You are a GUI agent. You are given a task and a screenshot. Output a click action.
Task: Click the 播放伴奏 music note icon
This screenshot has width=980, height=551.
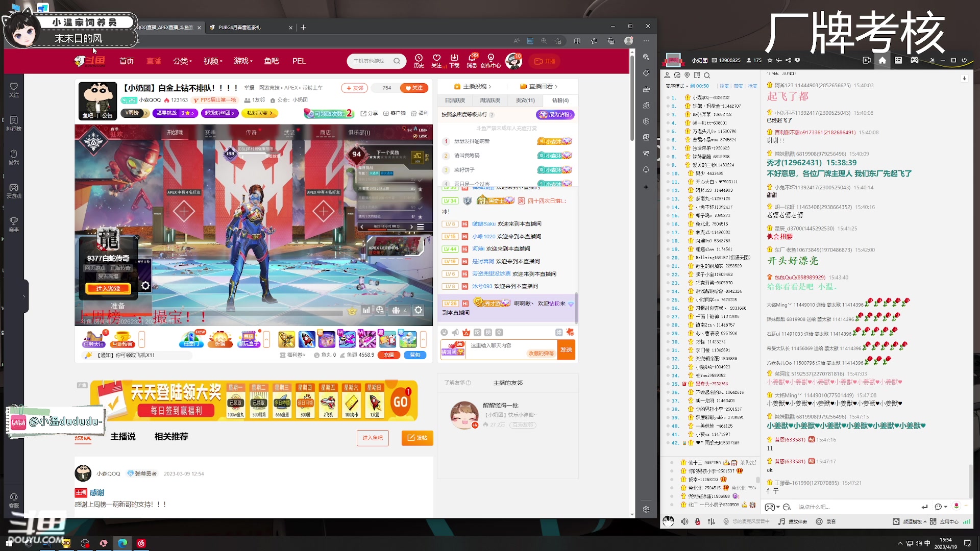[x=781, y=521]
